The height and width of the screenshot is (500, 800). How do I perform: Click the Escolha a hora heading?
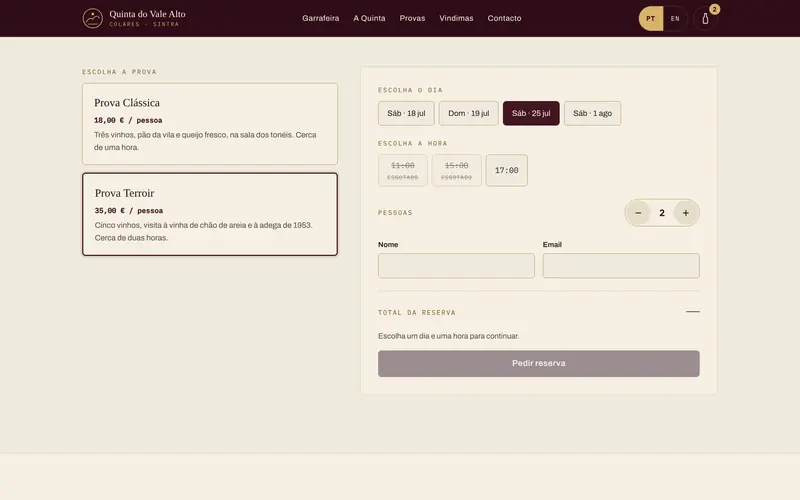click(x=413, y=144)
